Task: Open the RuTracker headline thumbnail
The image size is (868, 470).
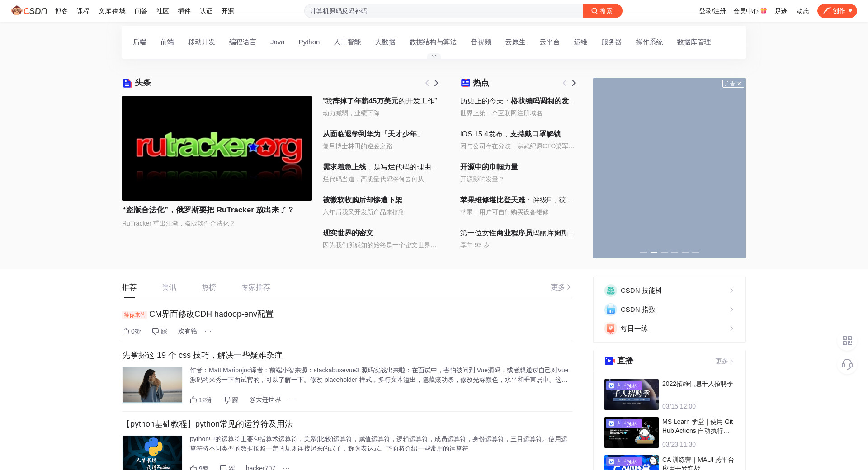Action: point(217,148)
